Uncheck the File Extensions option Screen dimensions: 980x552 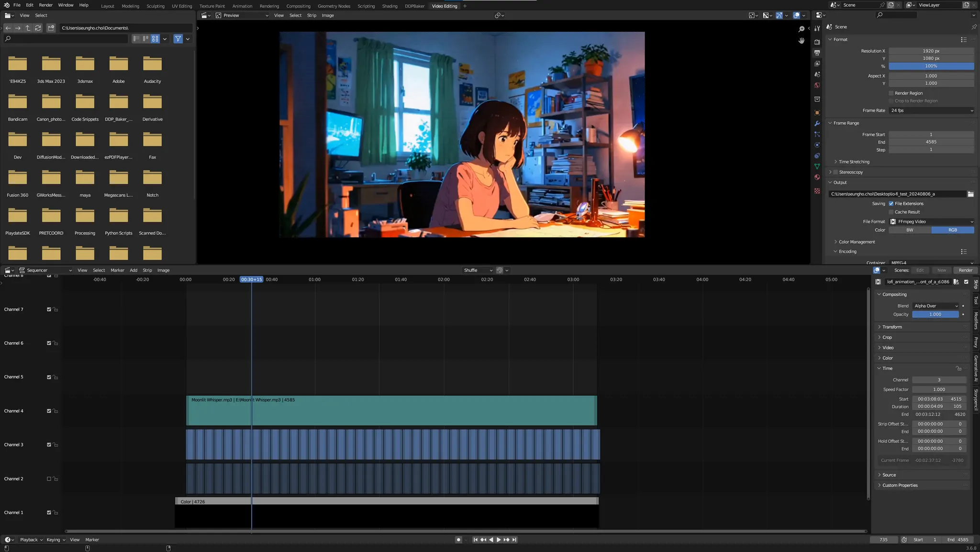coord(891,203)
